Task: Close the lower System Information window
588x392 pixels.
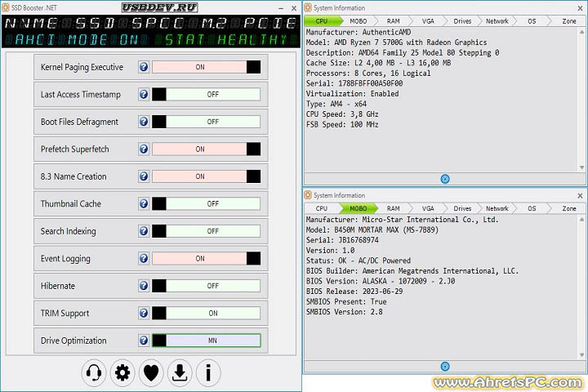Action: click(x=580, y=195)
